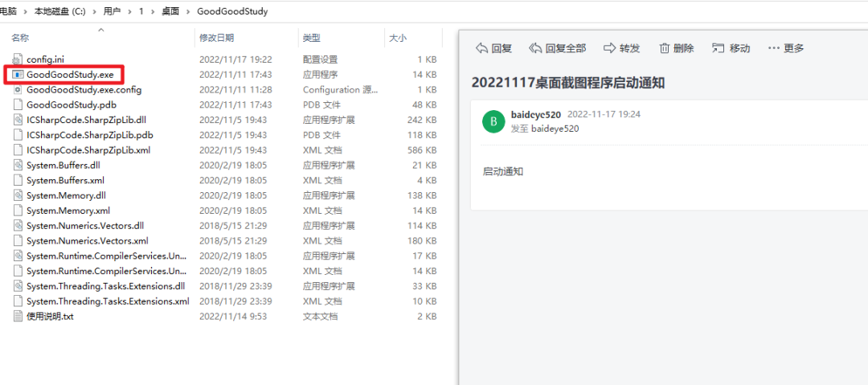Click the System.Numerics.Vectors.xml file icon
This screenshot has width=868, height=385.
(x=17, y=241)
